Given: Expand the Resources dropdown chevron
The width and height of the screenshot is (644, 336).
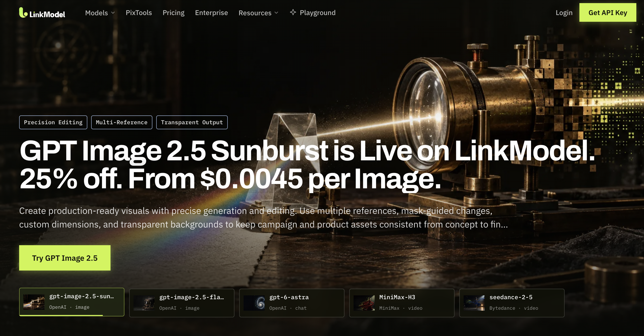Looking at the screenshot, I should 276,13.
